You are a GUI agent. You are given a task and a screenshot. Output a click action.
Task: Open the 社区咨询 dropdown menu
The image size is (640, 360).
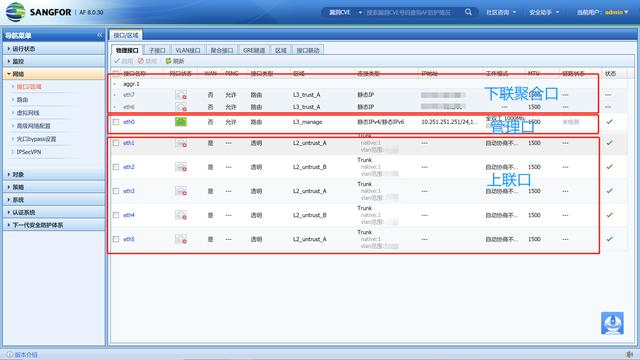[x=501, y=12]
